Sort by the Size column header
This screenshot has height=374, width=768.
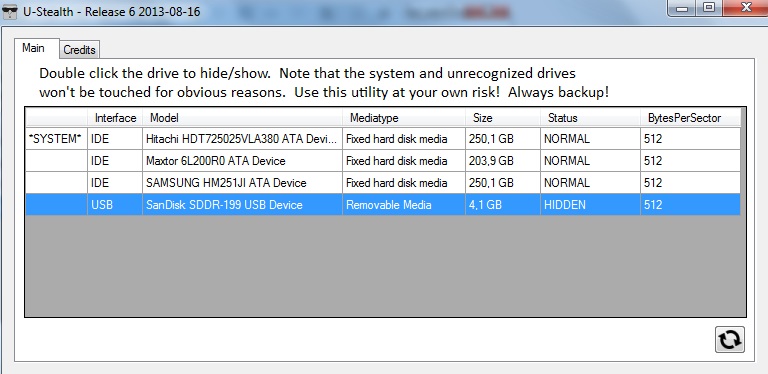click(x=503, y=117)
